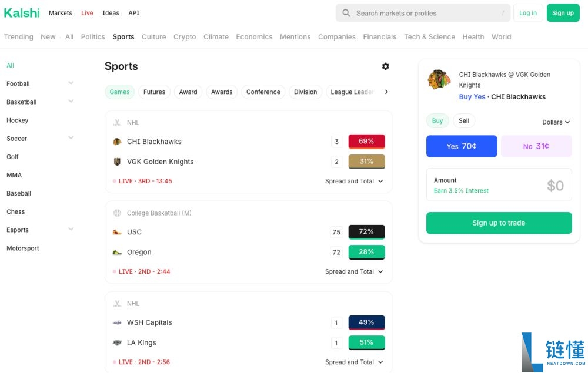588x373 pixels.
Task: Open the Dollars dropdown
Action: 556,122
